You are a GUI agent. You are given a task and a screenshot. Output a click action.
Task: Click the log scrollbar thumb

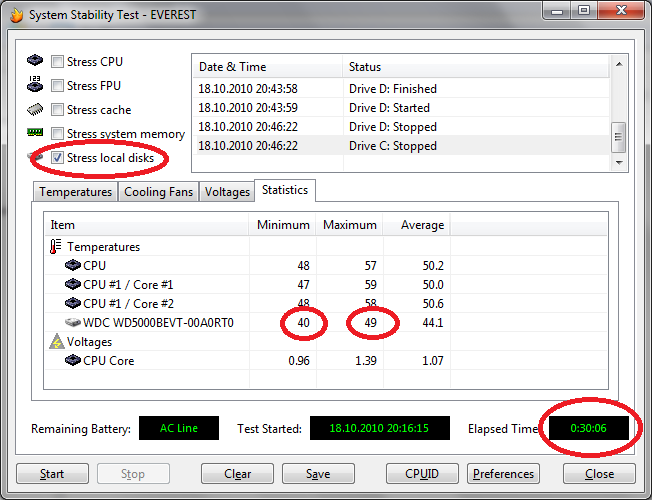click(x=619, y=137)
